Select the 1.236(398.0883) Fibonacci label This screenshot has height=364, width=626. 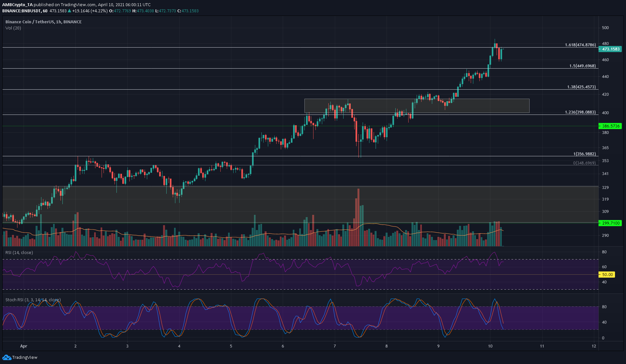tap(580, 112)
